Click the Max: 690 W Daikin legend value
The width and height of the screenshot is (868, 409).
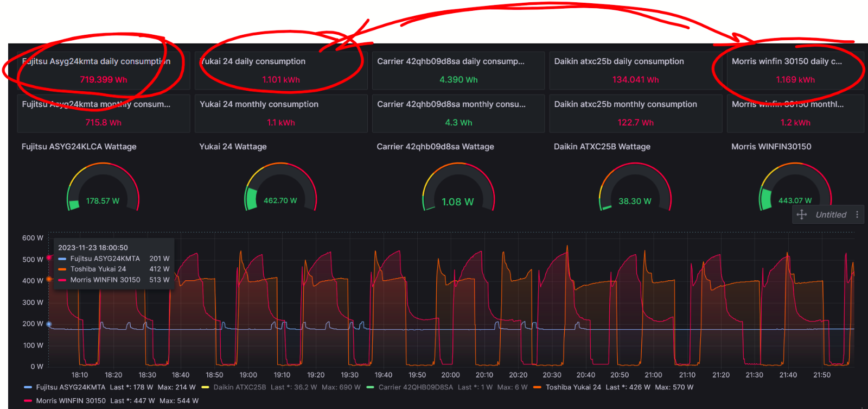point(341,387)
